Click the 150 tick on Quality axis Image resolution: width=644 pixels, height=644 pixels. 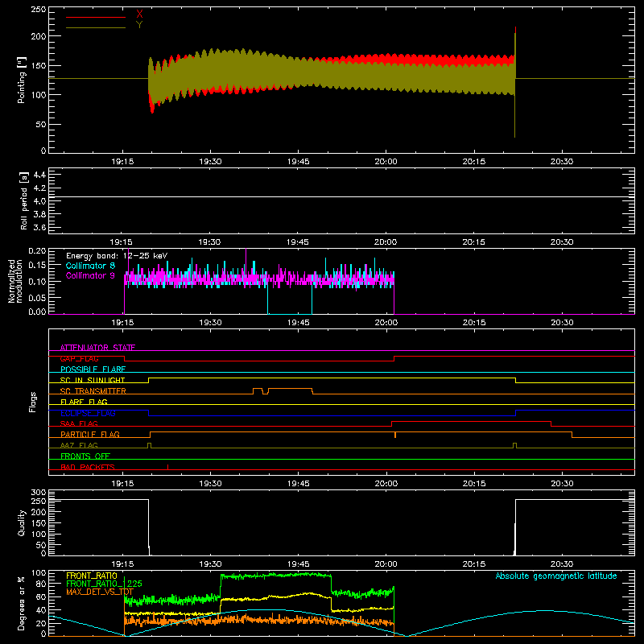tap(39, 522)
